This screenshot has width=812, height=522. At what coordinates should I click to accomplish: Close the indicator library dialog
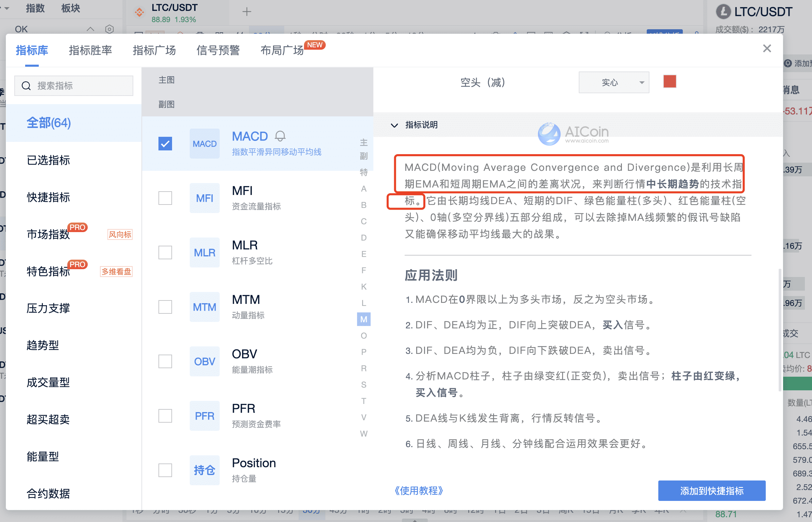click(767, 49)
